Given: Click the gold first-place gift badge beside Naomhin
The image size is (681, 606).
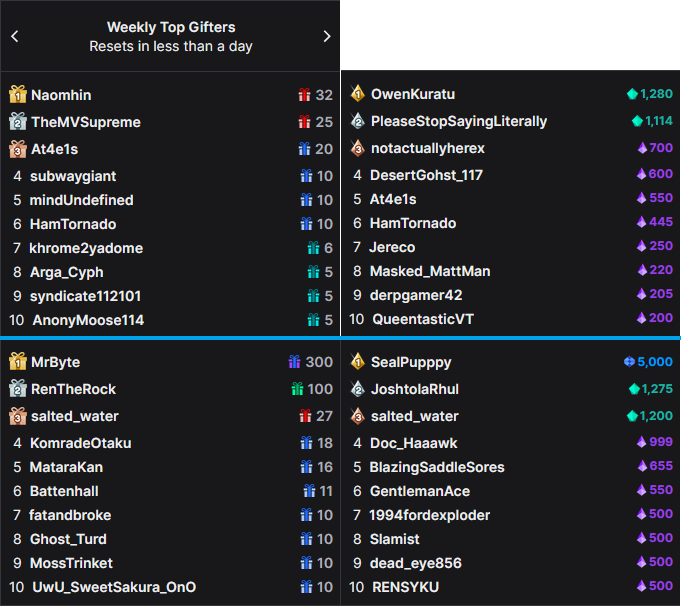Looking at the screenshot, I should point(18,95).
